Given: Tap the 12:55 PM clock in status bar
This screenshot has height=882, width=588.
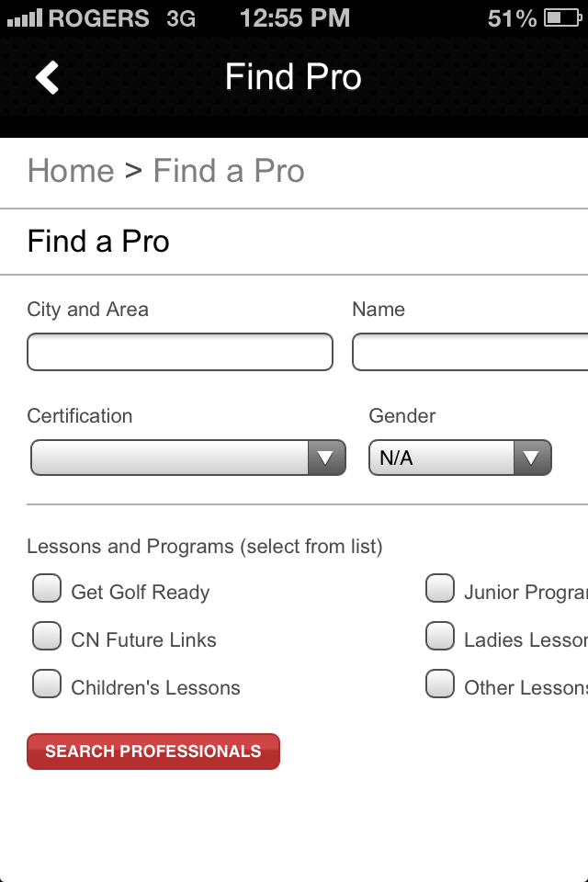Looking at the screenshot, I should pyautogui.click(x=294, y=17).
